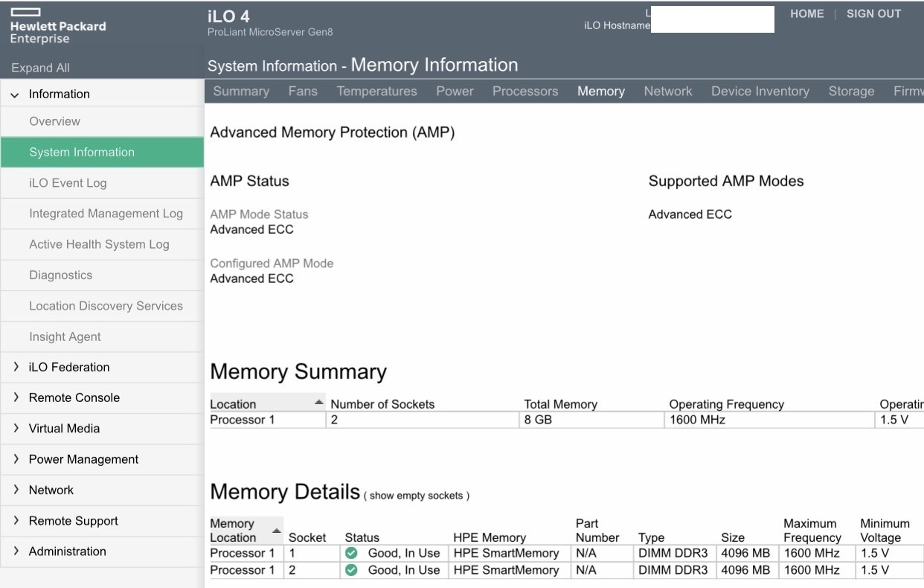Expand the Power Management section
Screen dimensions: 924x588
[x=16, y=459]
